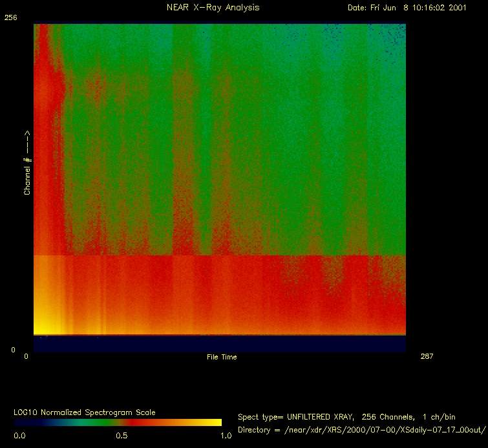Screen dimensions: 488x448
Task: Select the 256 y-axis maximum label
Action: tap(10, 18)
